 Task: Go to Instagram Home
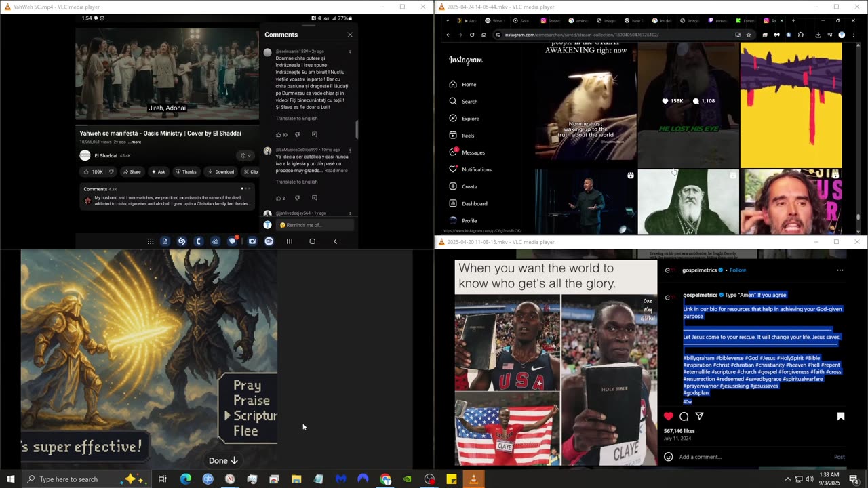pos(462,84)
